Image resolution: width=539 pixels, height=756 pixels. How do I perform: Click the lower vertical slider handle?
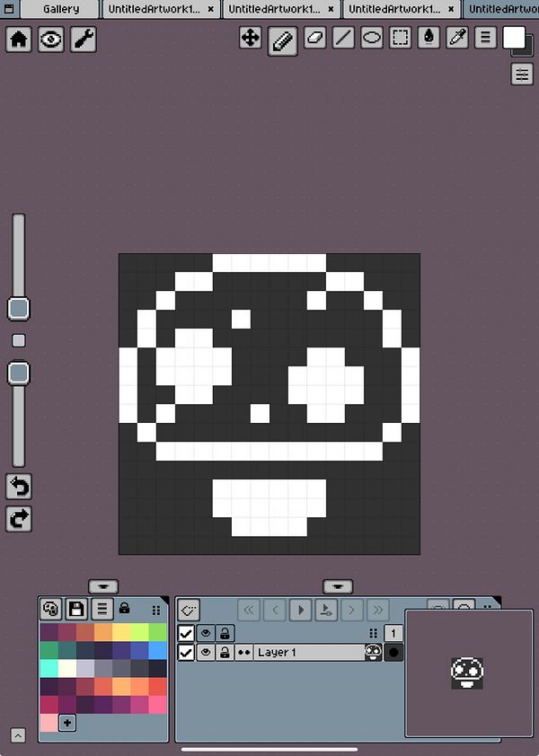pyautogui.click(x=19, y=373)
